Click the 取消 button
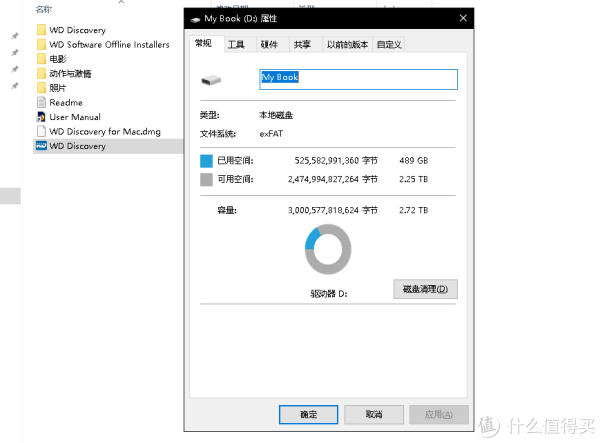Viewport: 600px width, 443px height. click(372, 414)
